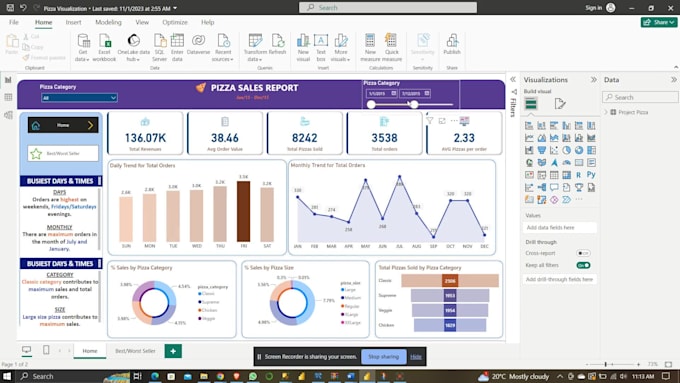Insert an R script visual

[x=579, y=175]
